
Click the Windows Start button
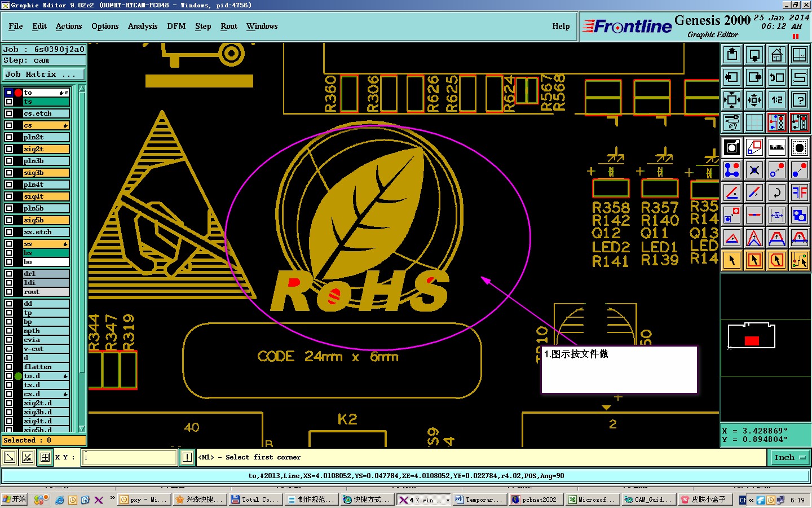tap(15, 500)
